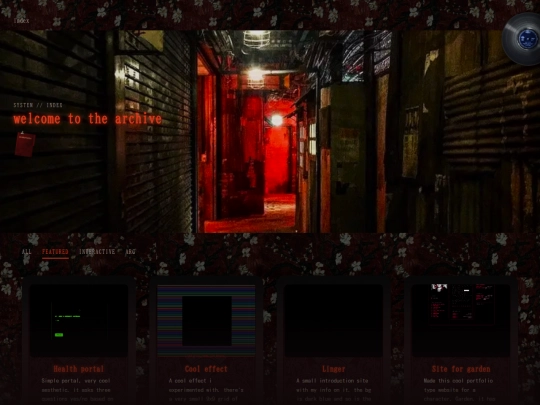This screenshot has height=405, width=540.
Task: Switch to the ARG filter tab
Action: coord(130,252)
